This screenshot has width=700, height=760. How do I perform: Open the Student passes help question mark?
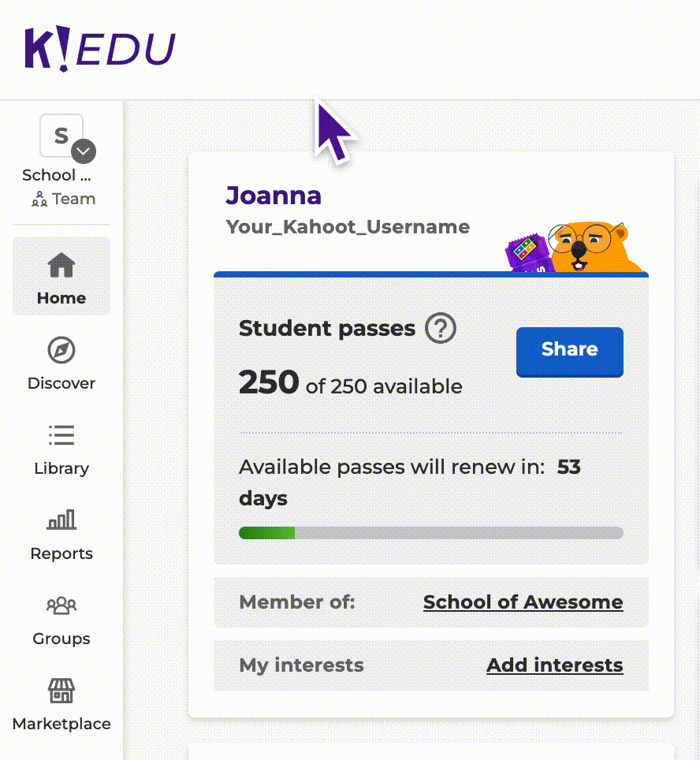[442, 329]
